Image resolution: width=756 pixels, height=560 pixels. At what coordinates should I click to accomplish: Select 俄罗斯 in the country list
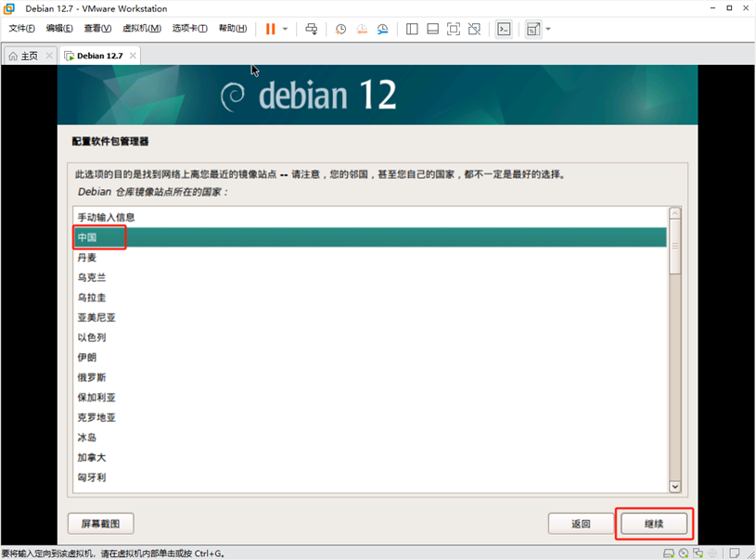click(x=370, y=377)
